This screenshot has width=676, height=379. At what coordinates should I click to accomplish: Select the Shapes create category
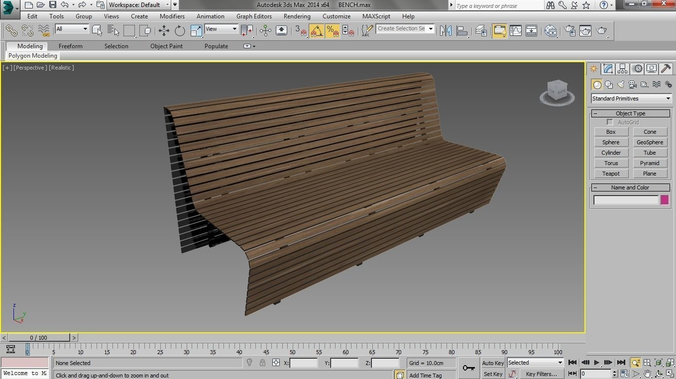click(609, 85)
